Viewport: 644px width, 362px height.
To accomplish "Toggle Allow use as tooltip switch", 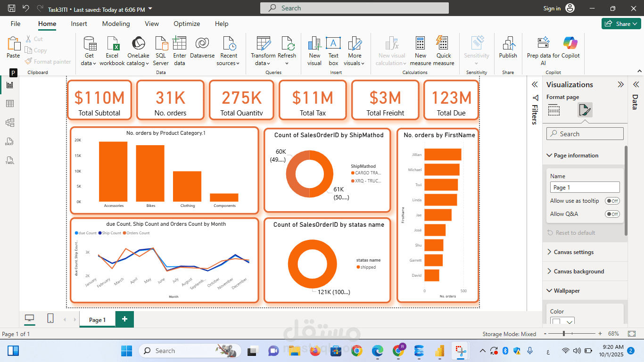I will click(612, 201).
